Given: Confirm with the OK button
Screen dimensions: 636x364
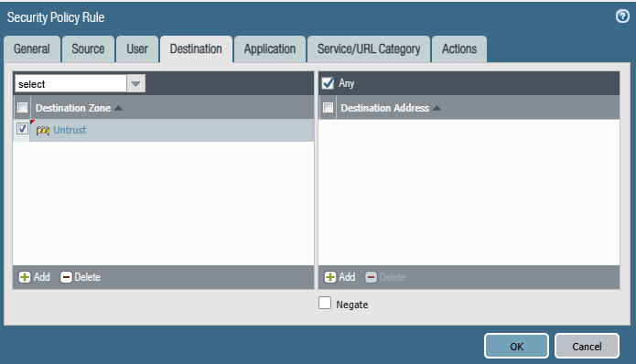Looking at the screenshot, I should click(516, 346).
